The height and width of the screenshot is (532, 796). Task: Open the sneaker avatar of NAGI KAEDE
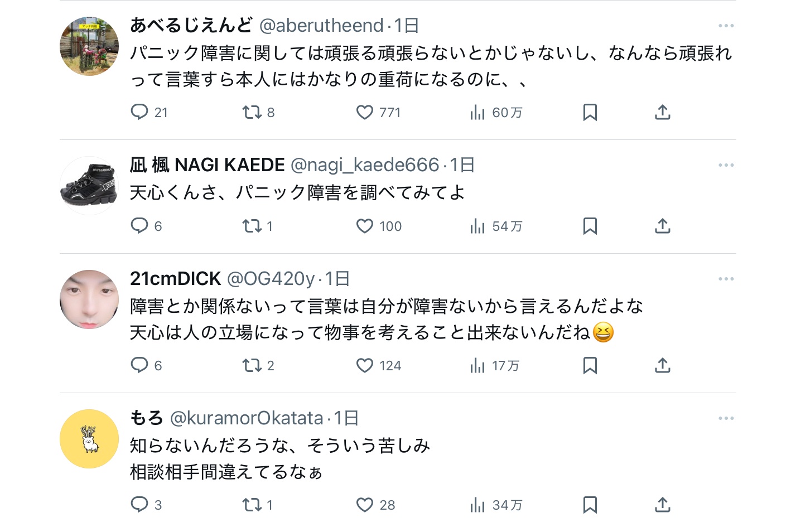point(89,186)
